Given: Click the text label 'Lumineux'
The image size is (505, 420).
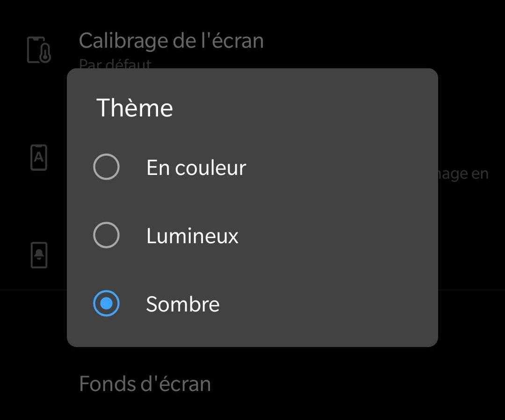Looking at the screenshot, I should pyautogui.click(x=192, y=235).
